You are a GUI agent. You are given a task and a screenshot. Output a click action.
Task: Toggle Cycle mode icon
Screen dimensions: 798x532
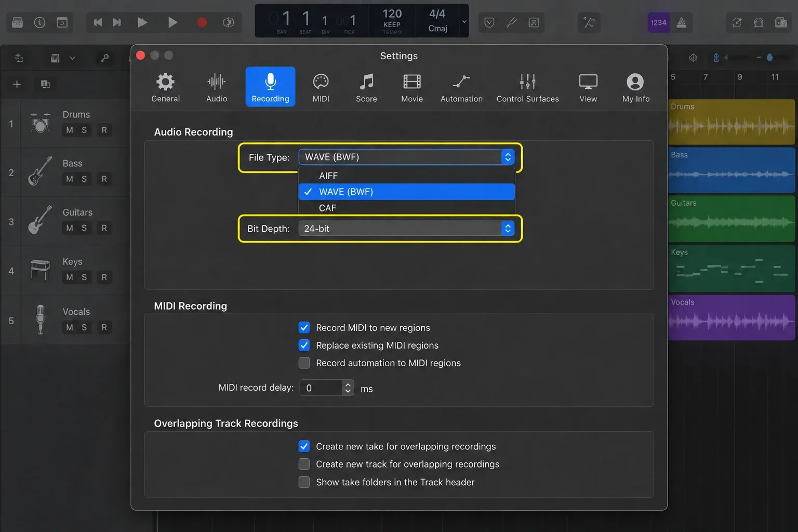point(228,22)
